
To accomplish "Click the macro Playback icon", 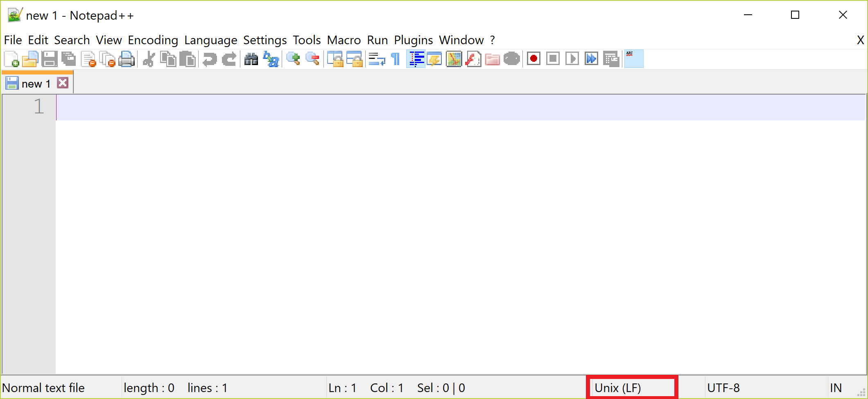I will click(572, 59).
